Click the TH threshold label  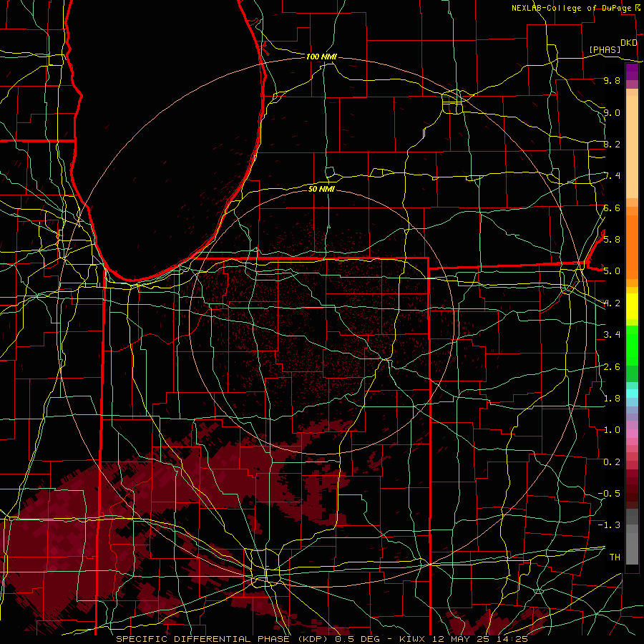(x=615, y=557)
